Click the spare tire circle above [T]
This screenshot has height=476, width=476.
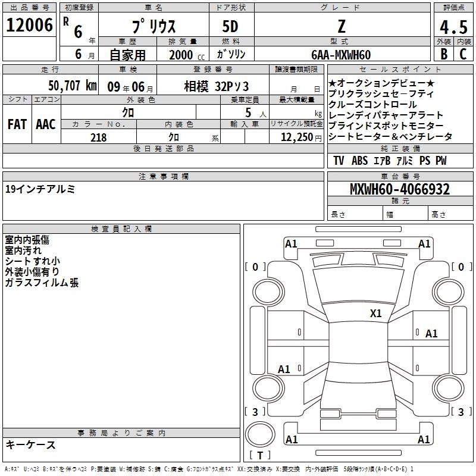click(x=260, y=435)
